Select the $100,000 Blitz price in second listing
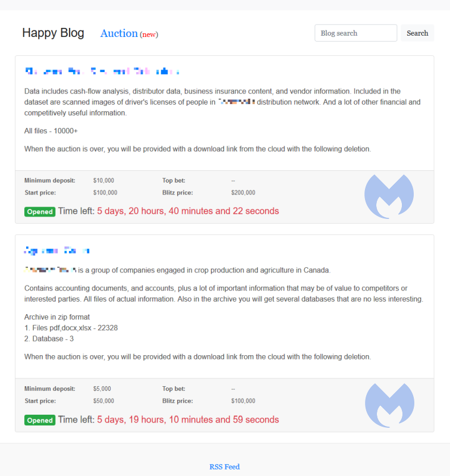The image size is (450, 476). coord(243,401)
